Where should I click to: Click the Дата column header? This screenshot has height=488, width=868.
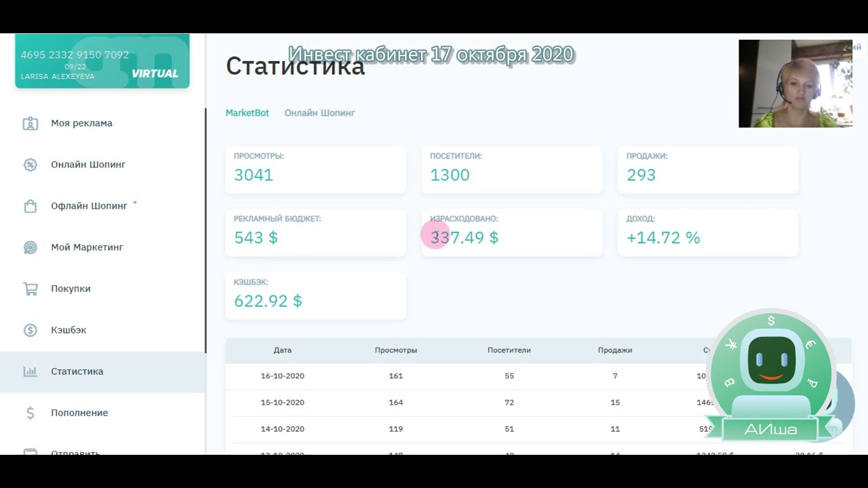283,350
